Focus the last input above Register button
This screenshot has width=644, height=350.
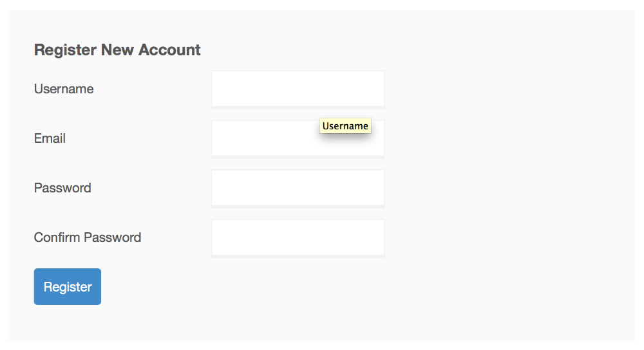pyautogui.click(x=298, y=237)
